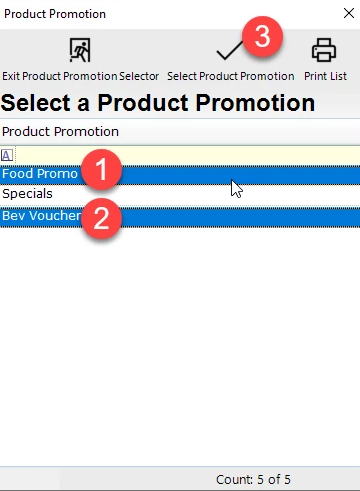This screenshot has width=360, height=491.
Task: Click the red number 1 badge
Action: (101, 169)
